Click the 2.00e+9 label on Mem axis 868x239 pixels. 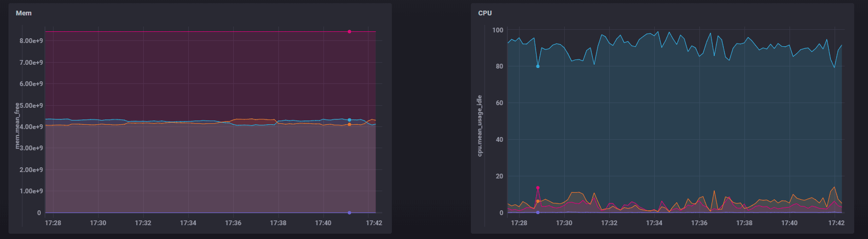coord(31,170)
